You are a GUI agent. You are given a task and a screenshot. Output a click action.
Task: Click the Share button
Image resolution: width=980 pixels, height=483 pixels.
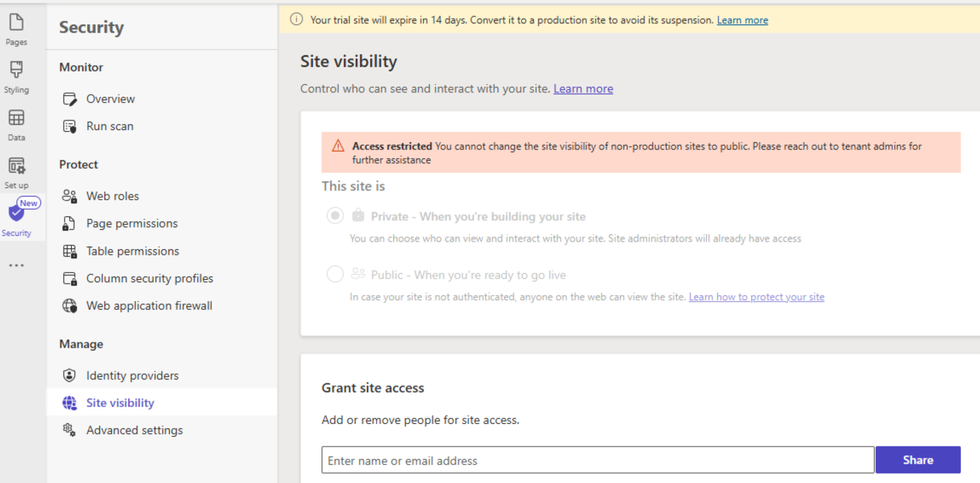pos(918,460)
